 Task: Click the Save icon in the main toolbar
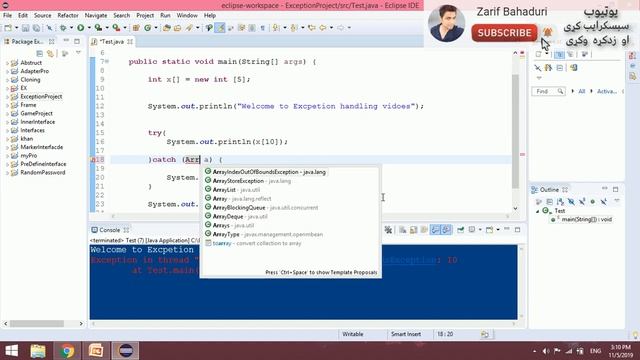tap(25, 28)
